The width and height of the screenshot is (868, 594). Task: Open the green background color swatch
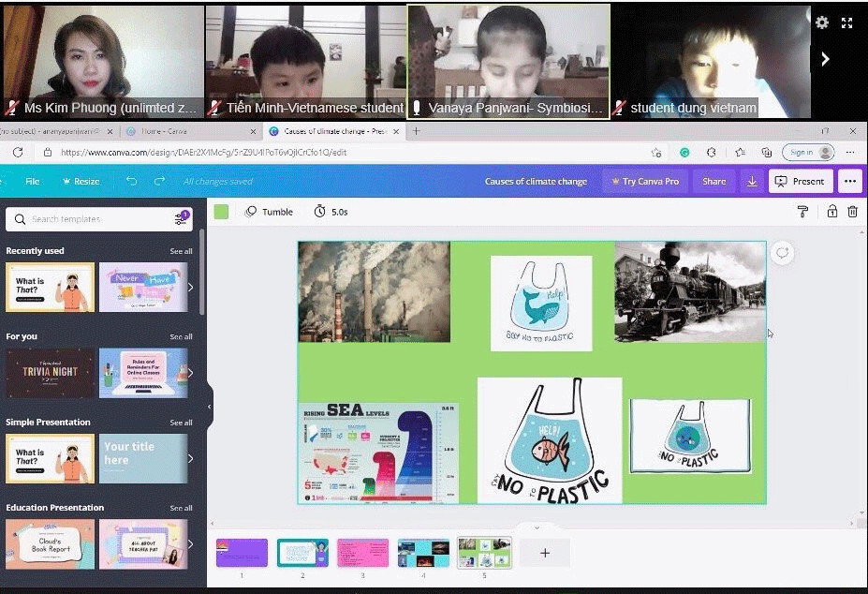pyautogui.click(x=221, y=212)
